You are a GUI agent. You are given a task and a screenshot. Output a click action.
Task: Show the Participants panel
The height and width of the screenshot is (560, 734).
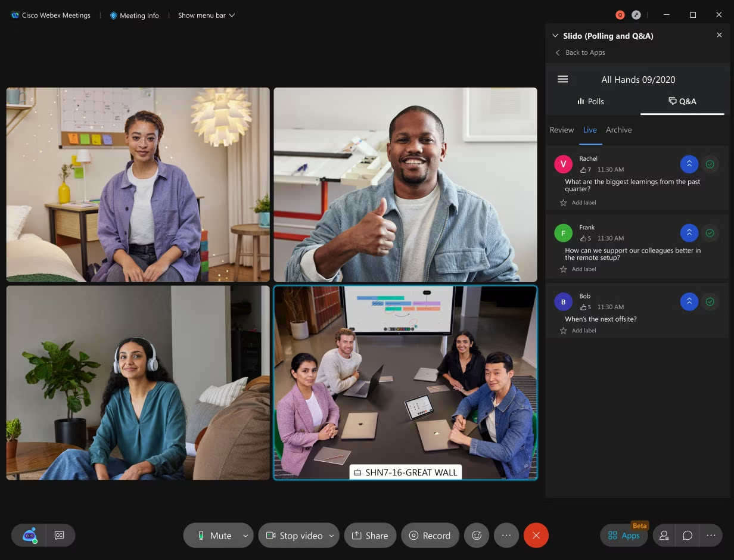pyautogui.click(x=664, y=535)
